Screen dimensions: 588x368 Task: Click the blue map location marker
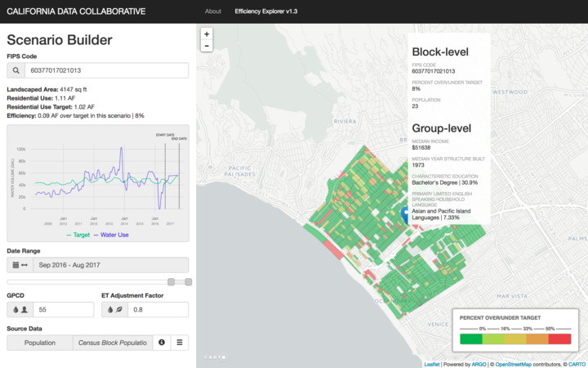click(x=405, y=215)
